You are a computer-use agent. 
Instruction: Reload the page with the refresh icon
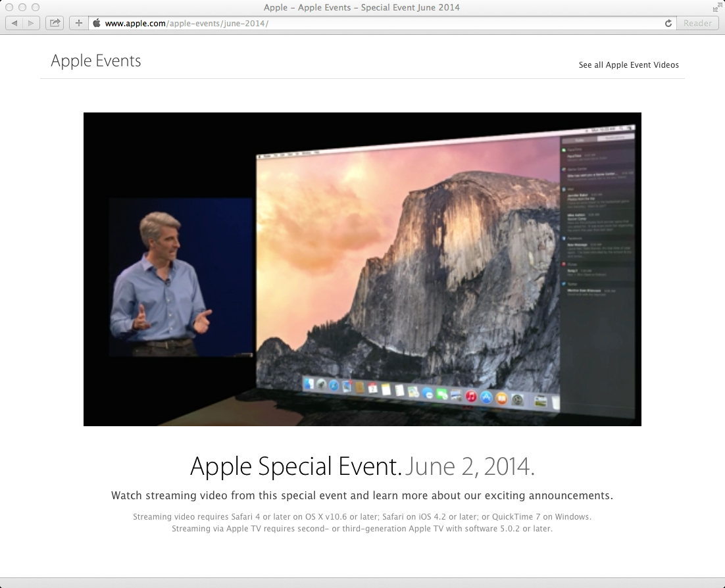(x=668, y=23)
